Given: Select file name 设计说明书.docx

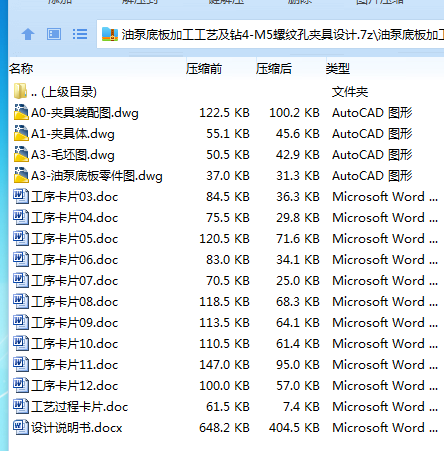Looking at the screenshot, I should (x=77, y=428).
